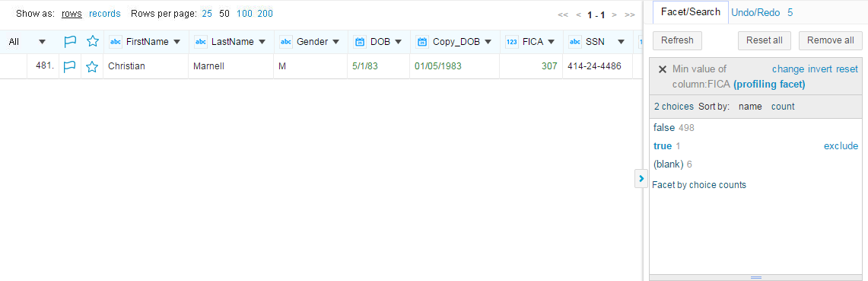Click row number 481.
Screen dimensions: 868x281
click(44, 66)
